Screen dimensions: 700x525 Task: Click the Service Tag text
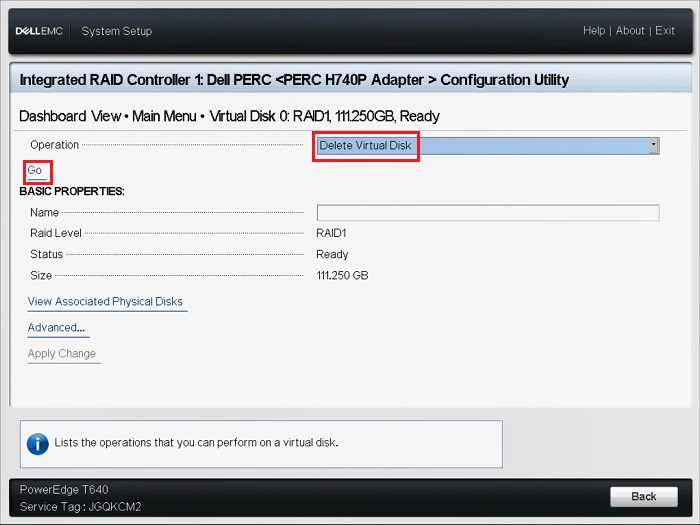point(80,507)
